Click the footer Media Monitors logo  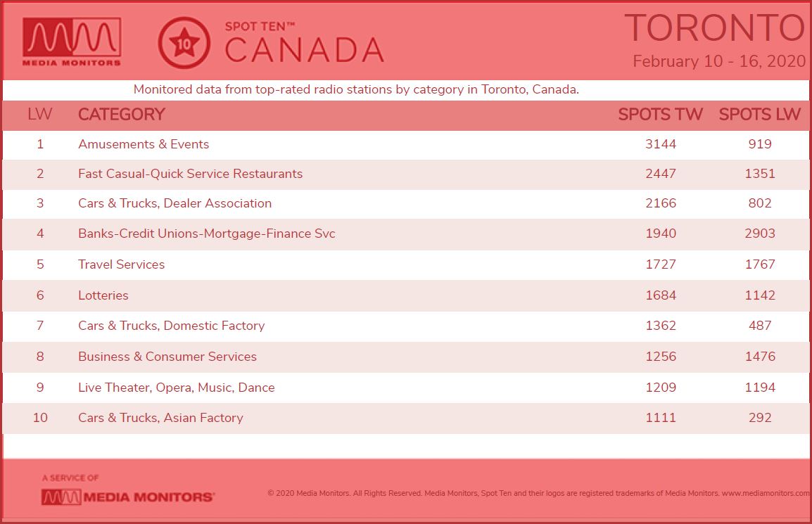(x=128, y=497)
